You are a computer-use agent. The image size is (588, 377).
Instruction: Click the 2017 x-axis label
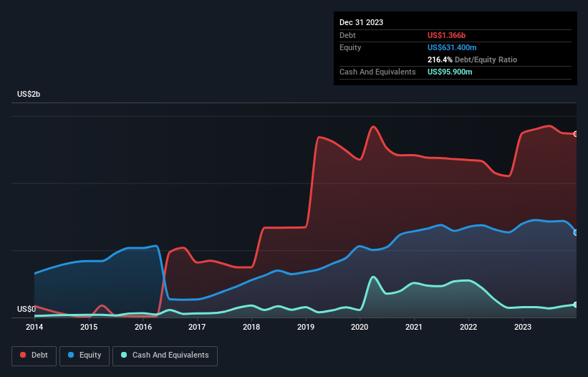(197, 327)
